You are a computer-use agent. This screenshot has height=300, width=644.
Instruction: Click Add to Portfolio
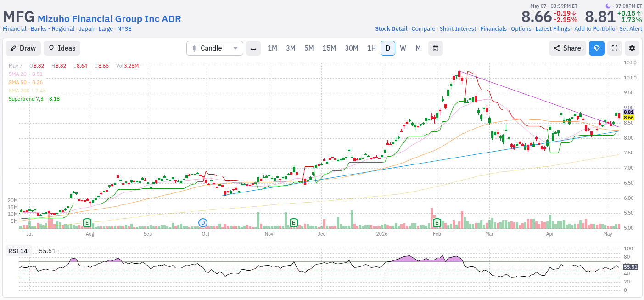[x=594, y=28]
